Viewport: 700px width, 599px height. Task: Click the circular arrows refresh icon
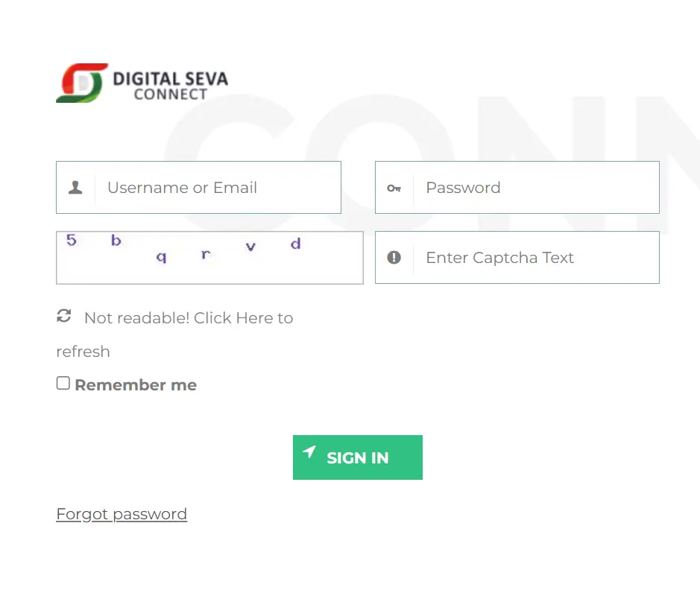pyautogui.click(x=64, y=316)
